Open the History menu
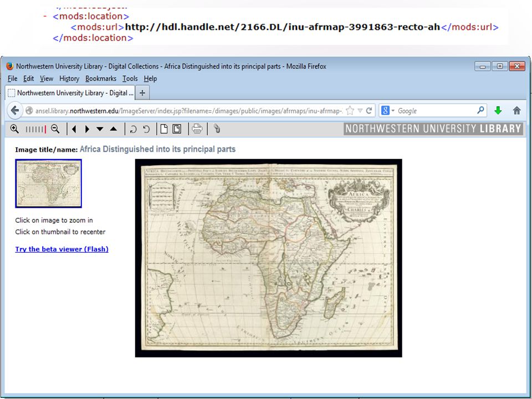This screenshot has height=399, width=532. pos(69,79)
